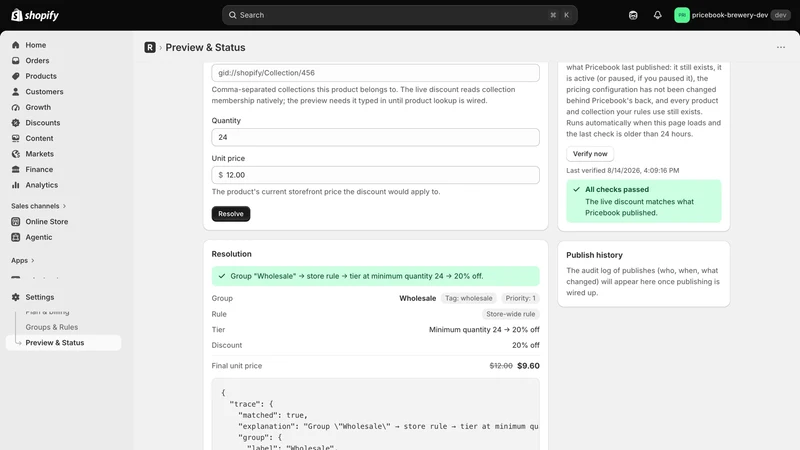Click the Settings gear icon

[x=16, y=297]
